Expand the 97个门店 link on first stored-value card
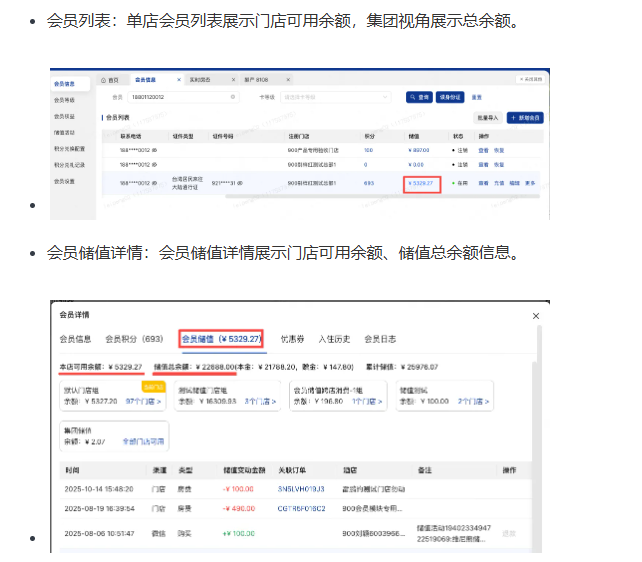The width and height of the screenshot is (642, 562). (x=144, y=400)
